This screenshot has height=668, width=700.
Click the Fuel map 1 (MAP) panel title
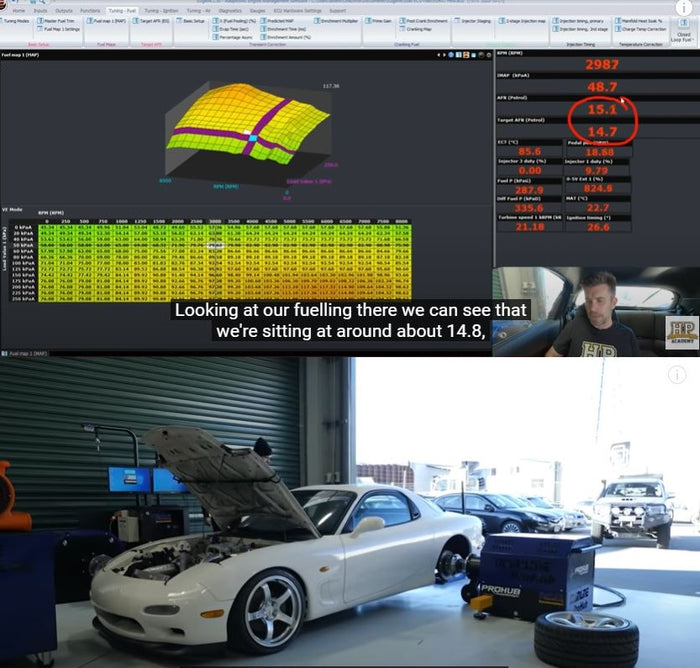(x=20, y=55)
